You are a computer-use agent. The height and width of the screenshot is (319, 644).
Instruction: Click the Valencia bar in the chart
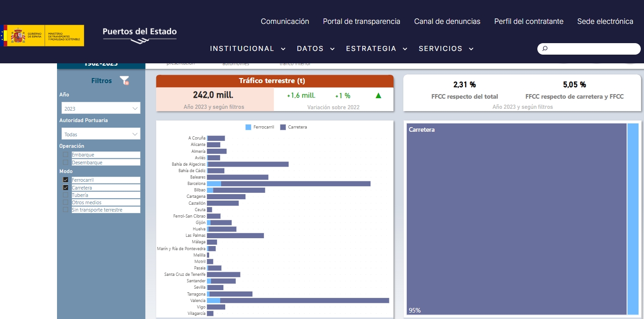pos(303,301)
